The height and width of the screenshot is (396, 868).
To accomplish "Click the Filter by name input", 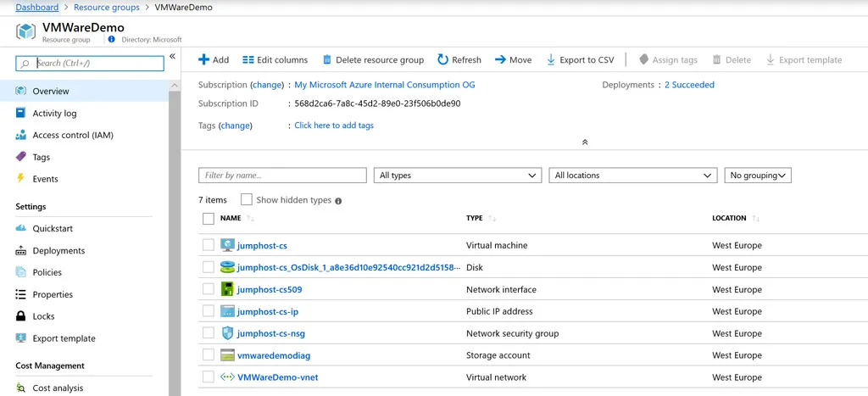I will (x=282, y=175).
